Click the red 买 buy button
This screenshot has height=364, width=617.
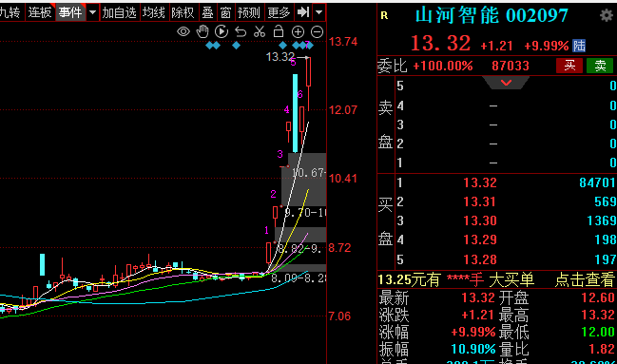pos(569,66)
